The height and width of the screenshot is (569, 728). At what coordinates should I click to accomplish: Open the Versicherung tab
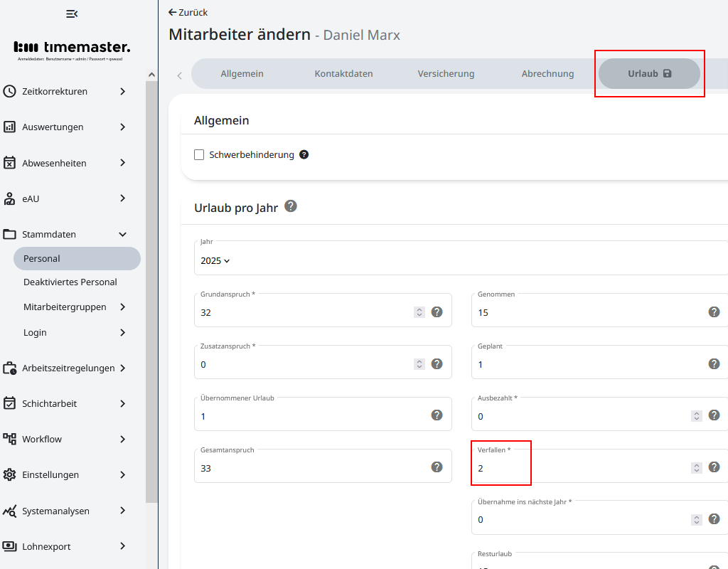[446, 74]
